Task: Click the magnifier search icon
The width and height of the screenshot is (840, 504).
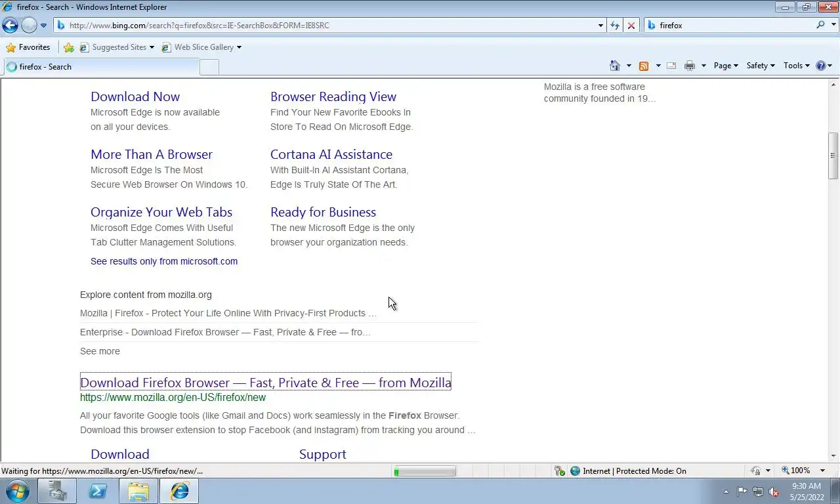Action: pos(820,25)
